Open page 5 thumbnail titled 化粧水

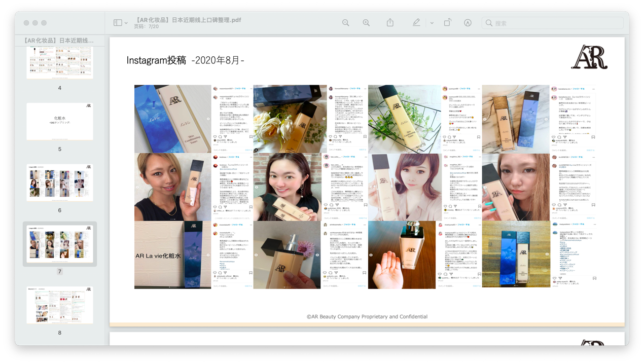pyautogui.click(x=60, y=122)
